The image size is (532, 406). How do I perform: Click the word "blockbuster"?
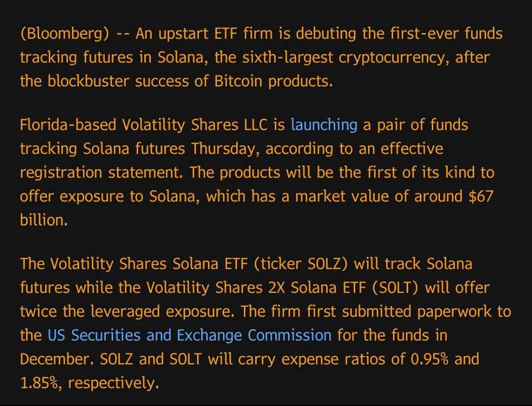click(x=88, y=82)
